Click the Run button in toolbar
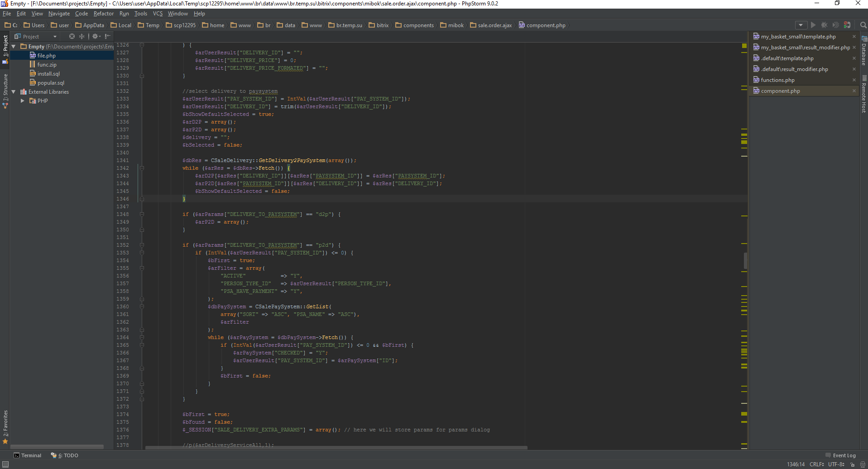Screen dimensions: 868x469 (x=813, y=25)
